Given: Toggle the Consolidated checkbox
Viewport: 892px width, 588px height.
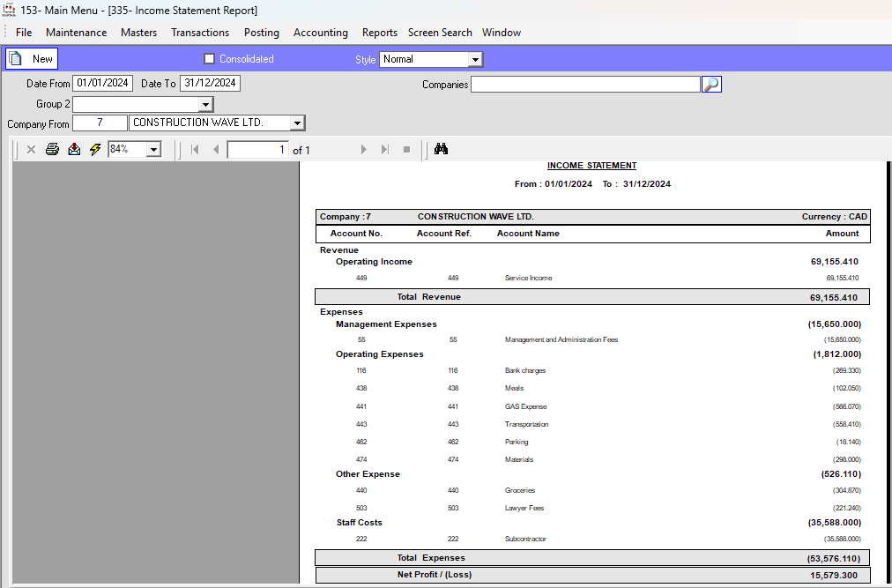Looking at the screenshot, I should (210, 59).
